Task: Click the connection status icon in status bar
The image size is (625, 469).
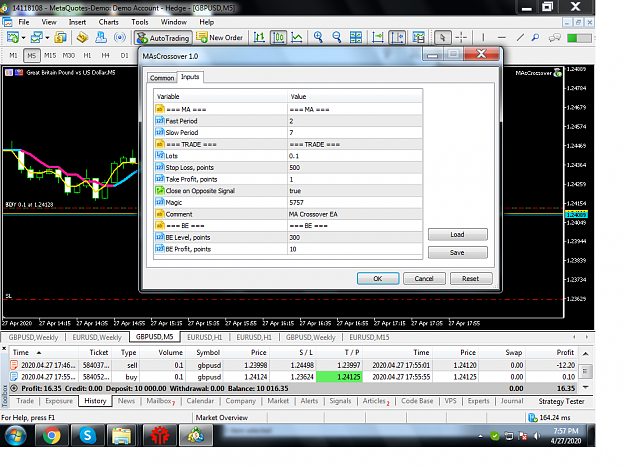Action: pyautogui.click(x=533, y=418)
